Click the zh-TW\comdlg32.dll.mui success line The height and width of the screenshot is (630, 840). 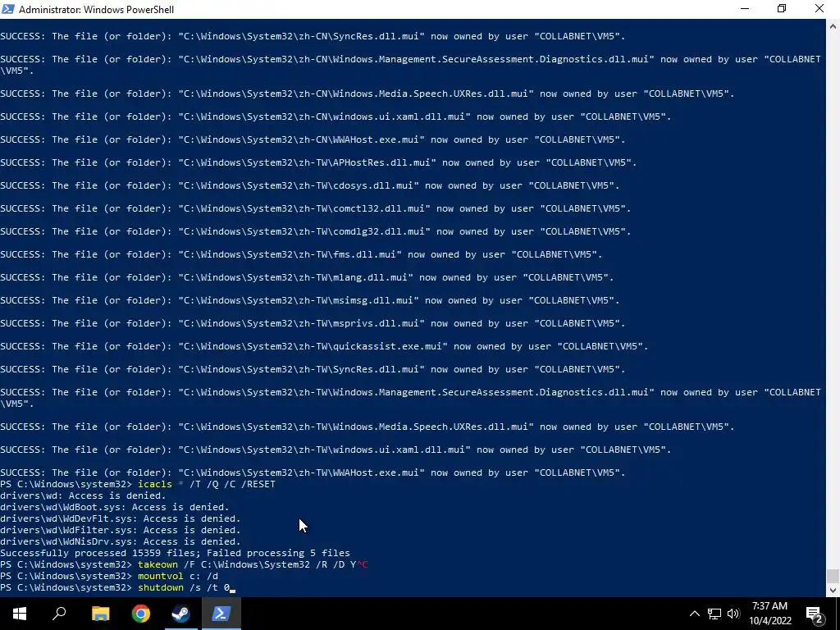point(316,231)
